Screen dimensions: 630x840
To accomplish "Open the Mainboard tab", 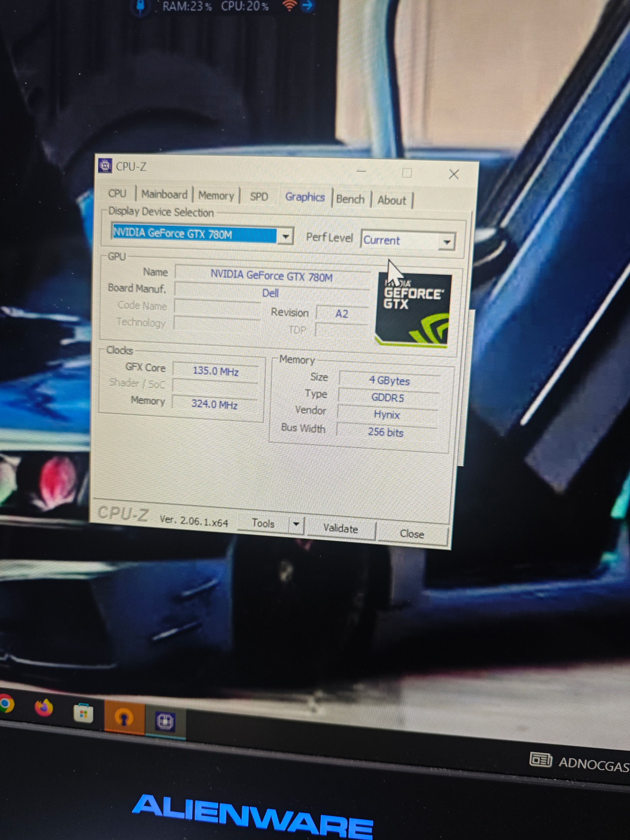I will point(164,195).
